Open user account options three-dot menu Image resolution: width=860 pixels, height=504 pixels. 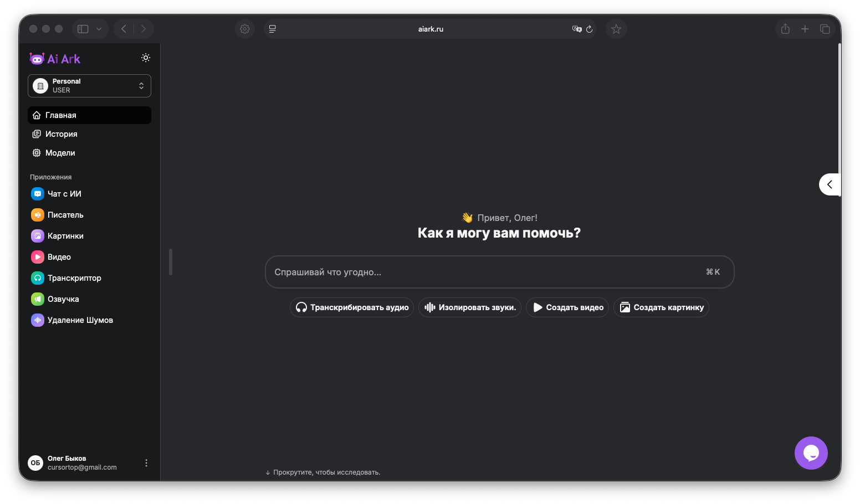click(x=146, y=463)
